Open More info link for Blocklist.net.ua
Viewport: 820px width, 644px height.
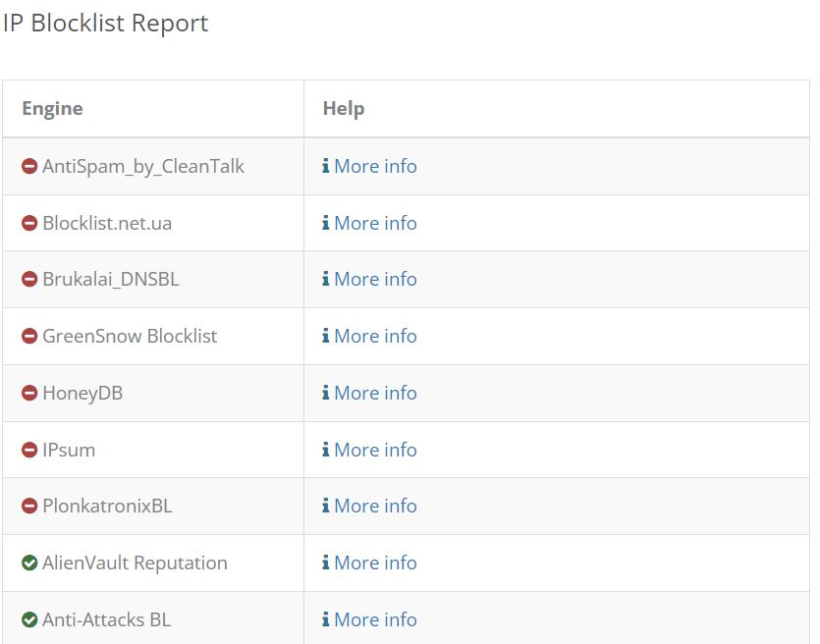coord(375,223)
